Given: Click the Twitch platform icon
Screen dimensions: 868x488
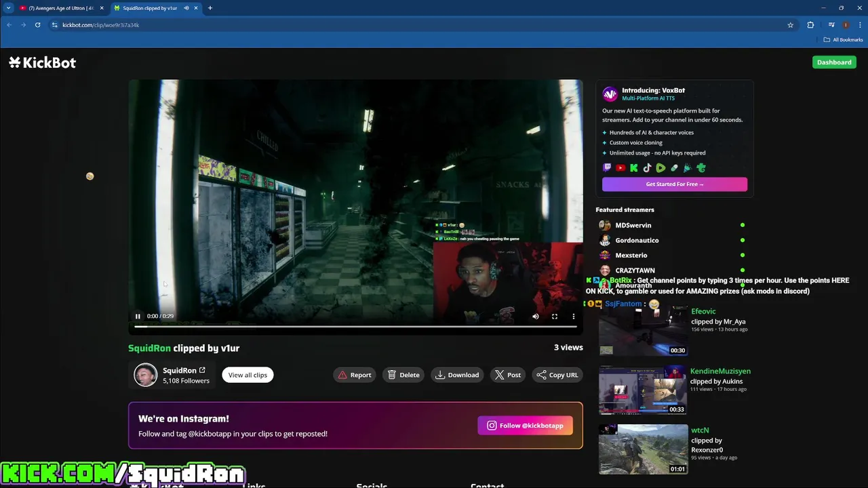Looking at the screenshot, I should (x=607, y=168).
